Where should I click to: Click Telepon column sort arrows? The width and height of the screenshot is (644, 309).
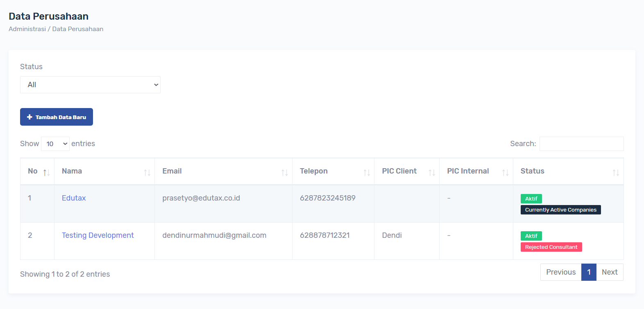(367, 173)
